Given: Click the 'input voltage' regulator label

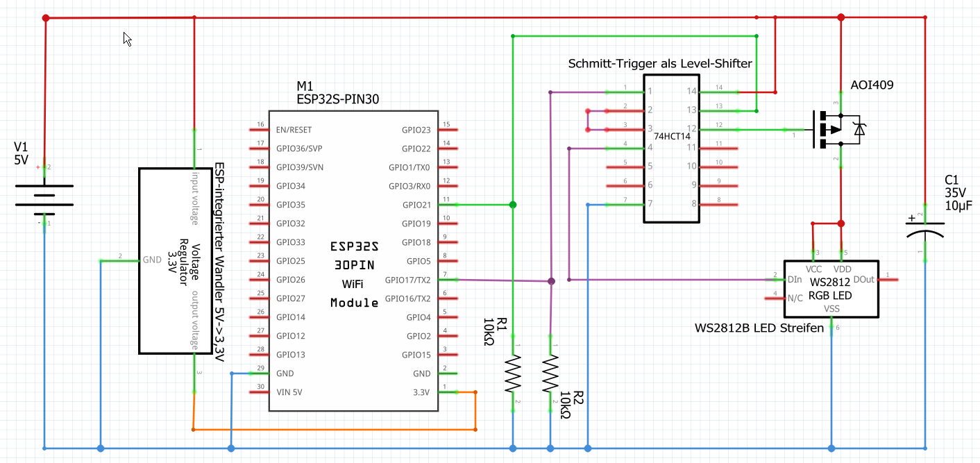Looking at the screenshot, I should click(196, 197).
